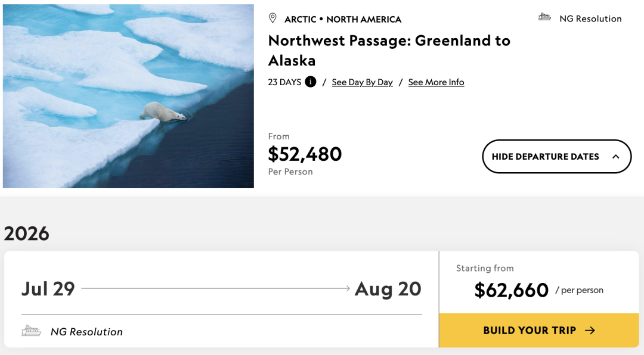Click the Arctic • North America region label

(343, 19)
